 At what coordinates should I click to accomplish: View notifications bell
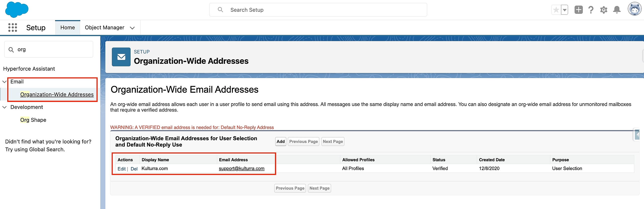pyautogui.click(x=617, y=10)
